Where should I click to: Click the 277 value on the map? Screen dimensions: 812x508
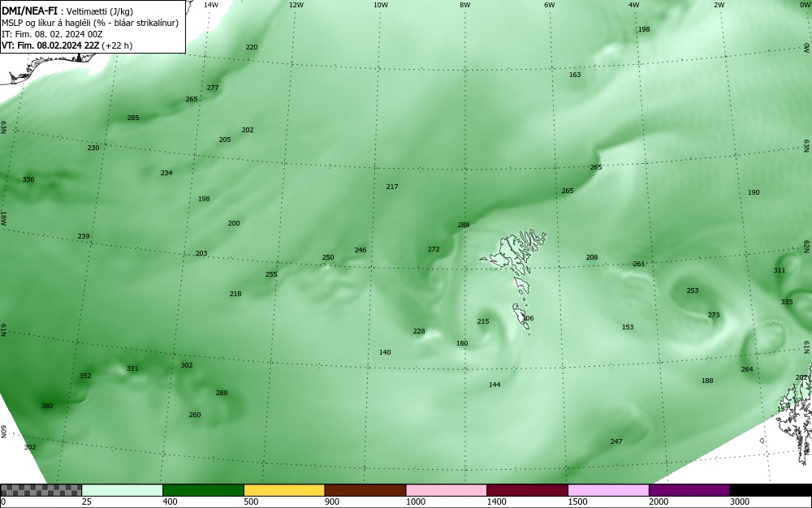click(x=213, y=88)
